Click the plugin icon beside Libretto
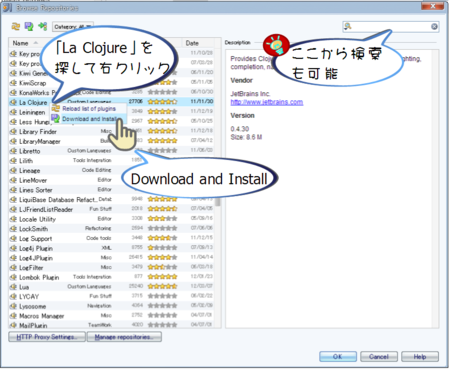Viewport: 450px width, 369px height. click(13, 151)
